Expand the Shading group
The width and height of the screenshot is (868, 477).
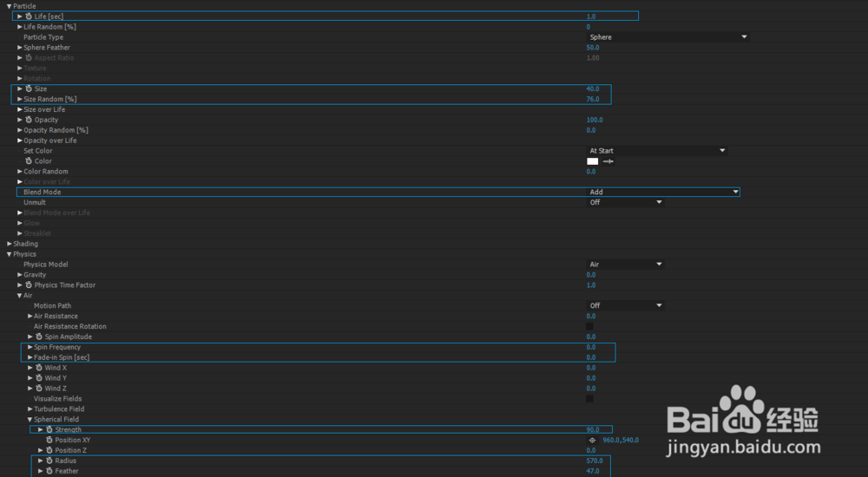click(x=9, y=244)
